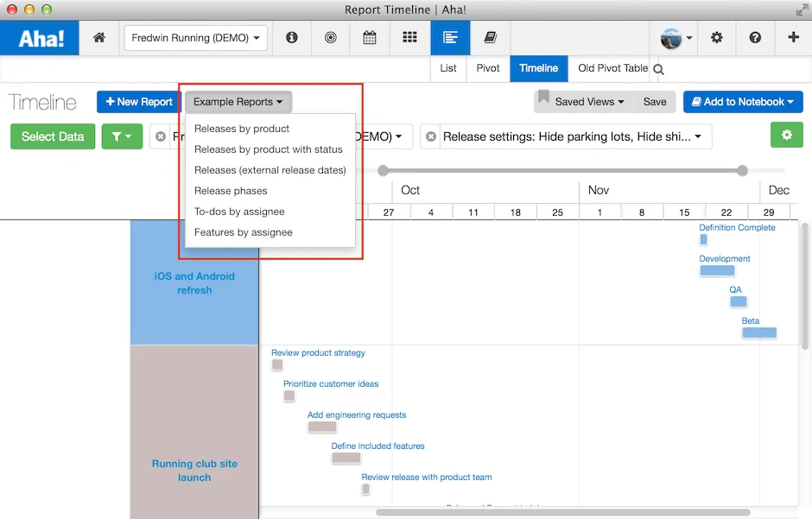Click the Definition Complete phase bar
812x519 pixels.
tap(703, 239)
